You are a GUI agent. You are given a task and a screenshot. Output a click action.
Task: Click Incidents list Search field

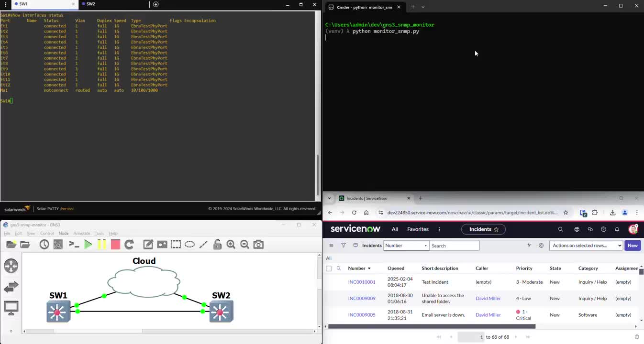(454, 246)
